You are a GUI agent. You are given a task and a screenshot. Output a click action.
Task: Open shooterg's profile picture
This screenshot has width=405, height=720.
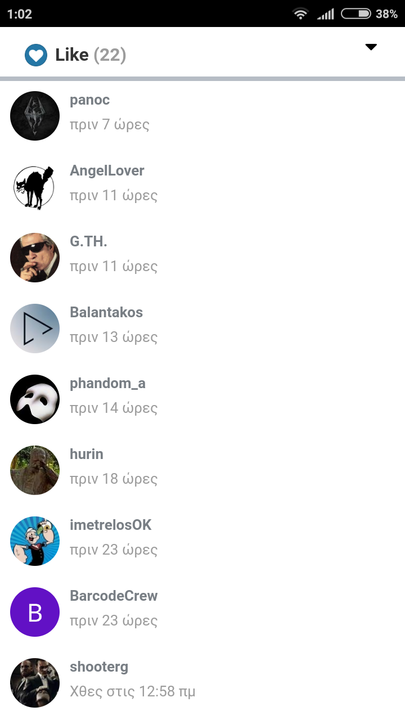point(35,683)
